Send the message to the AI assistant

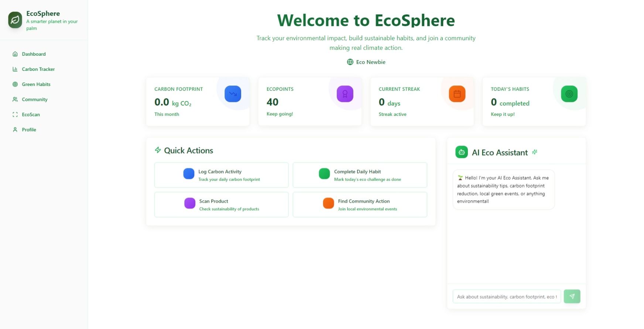[x=572, y=296]
